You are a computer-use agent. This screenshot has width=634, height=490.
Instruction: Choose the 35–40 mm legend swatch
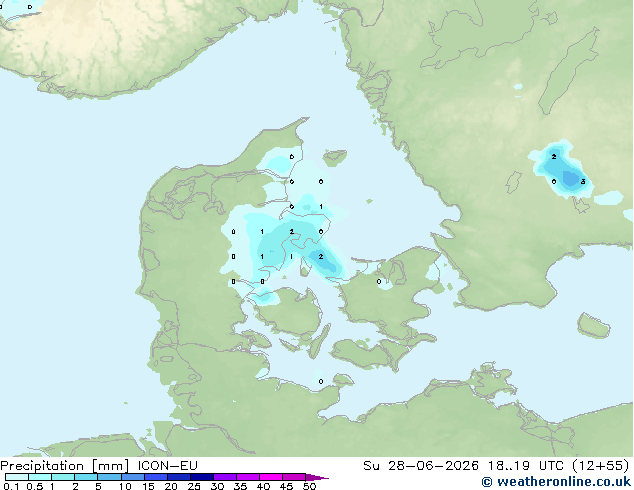coord(247,477)
